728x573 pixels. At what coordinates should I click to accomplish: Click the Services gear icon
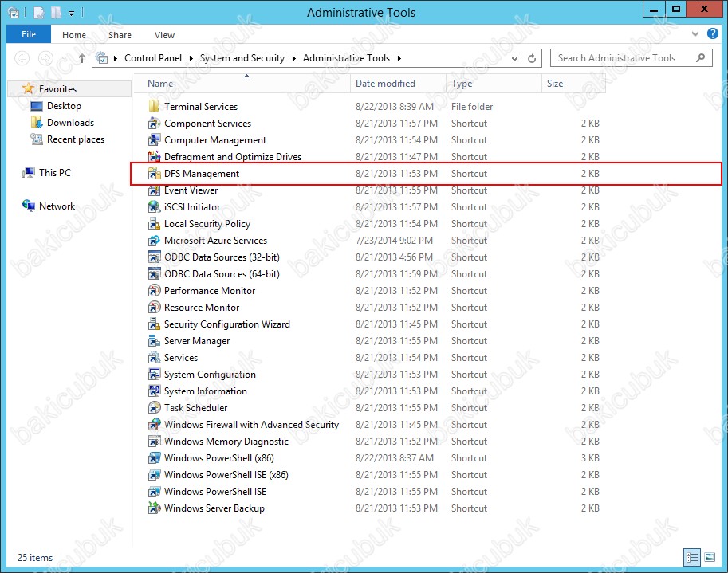click(154, 358)
